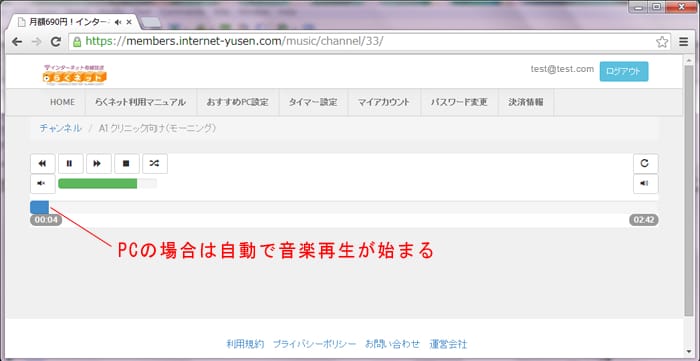Open おすすめPC設定 menu

pos(238,102)
